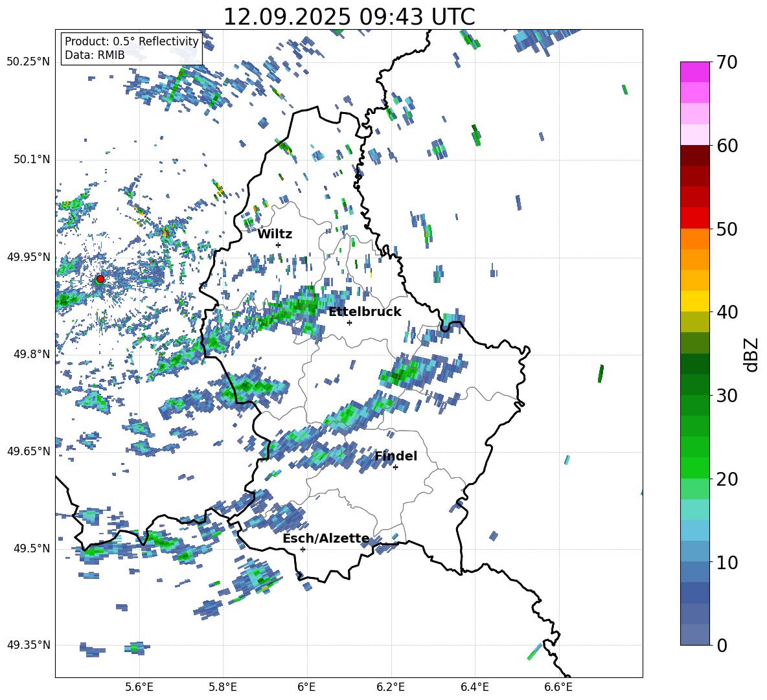767x700 pixels.
Task: Click the 5.8°E longitude label
Action: pos(223,687)
